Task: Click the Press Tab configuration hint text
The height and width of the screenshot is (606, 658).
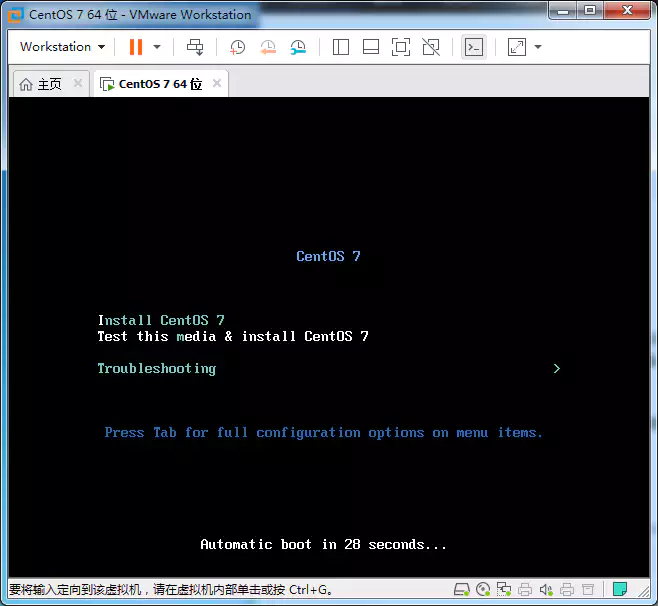Action: (x=324, y=433)
